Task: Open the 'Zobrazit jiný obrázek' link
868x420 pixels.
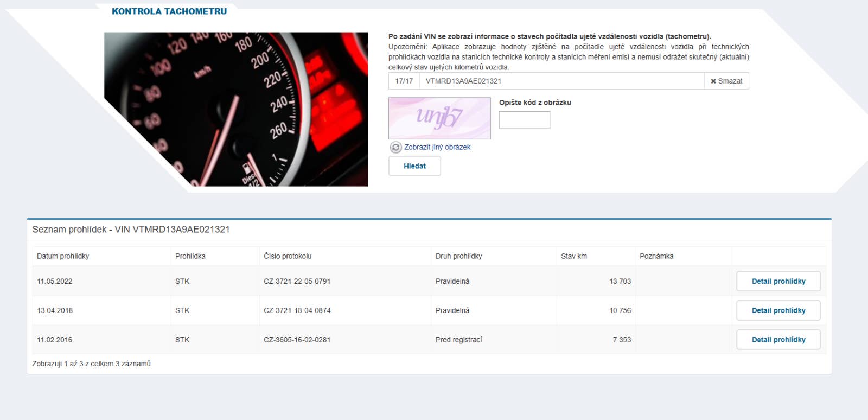Action: (x=437, y=147)
